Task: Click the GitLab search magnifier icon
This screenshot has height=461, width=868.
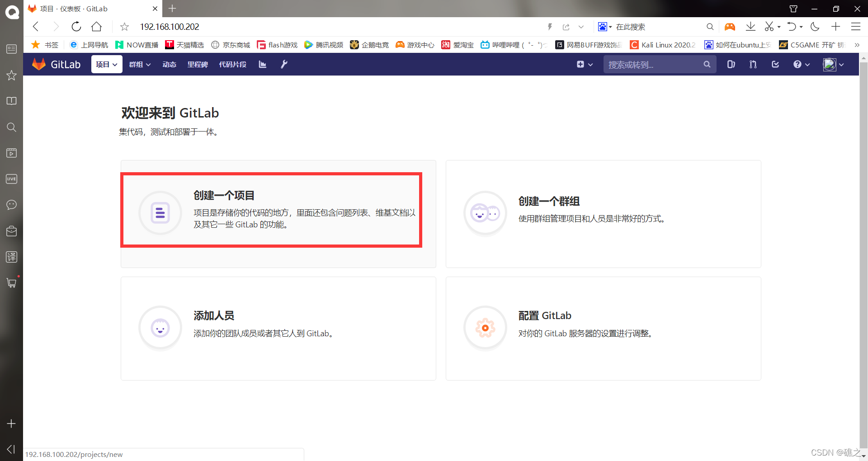Action: pyautogui.click(x=707, y=65)
